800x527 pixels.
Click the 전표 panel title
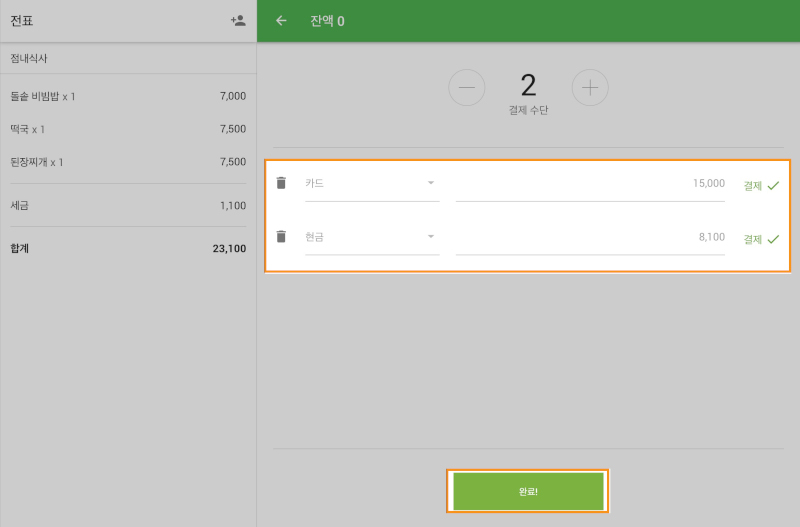[x=22, y=20]
